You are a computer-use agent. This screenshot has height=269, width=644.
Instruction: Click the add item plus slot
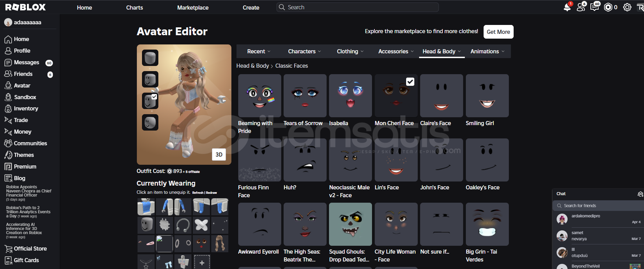coord(202,263)
